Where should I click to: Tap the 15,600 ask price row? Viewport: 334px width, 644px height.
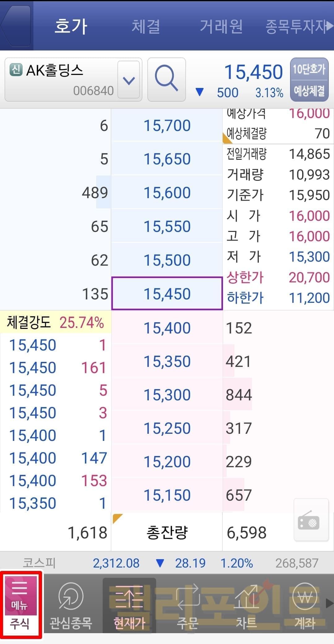click(x=167, y=193)
